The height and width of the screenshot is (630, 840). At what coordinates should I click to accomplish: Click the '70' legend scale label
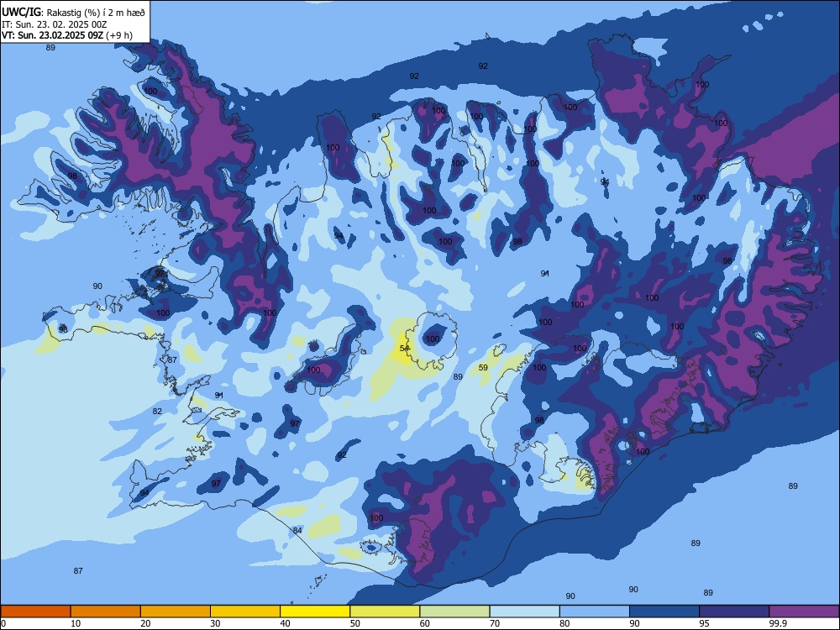coord(495,623)
